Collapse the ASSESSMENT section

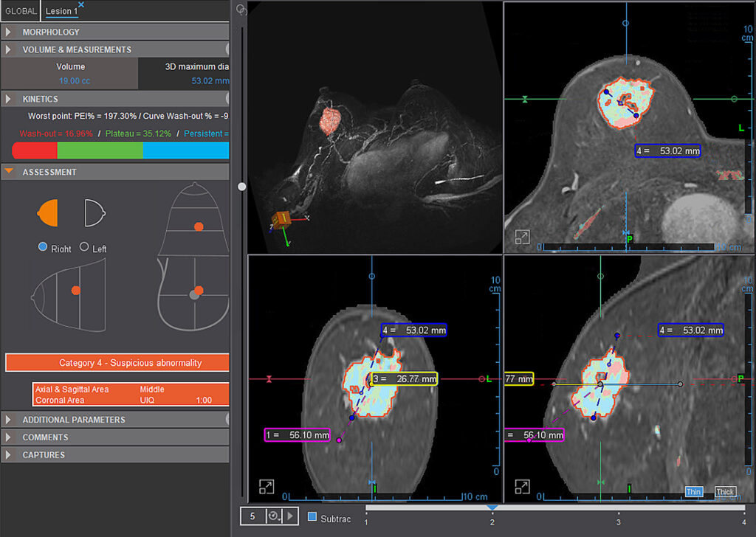pyautogui.click(x=9, y=172)
